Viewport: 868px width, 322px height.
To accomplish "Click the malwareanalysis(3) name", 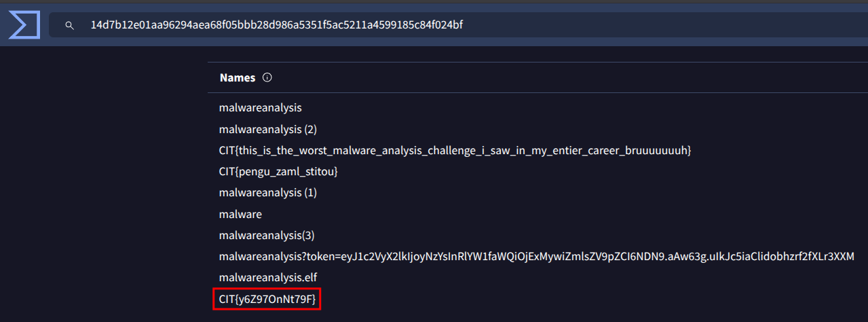I will (x=267, y=235).
